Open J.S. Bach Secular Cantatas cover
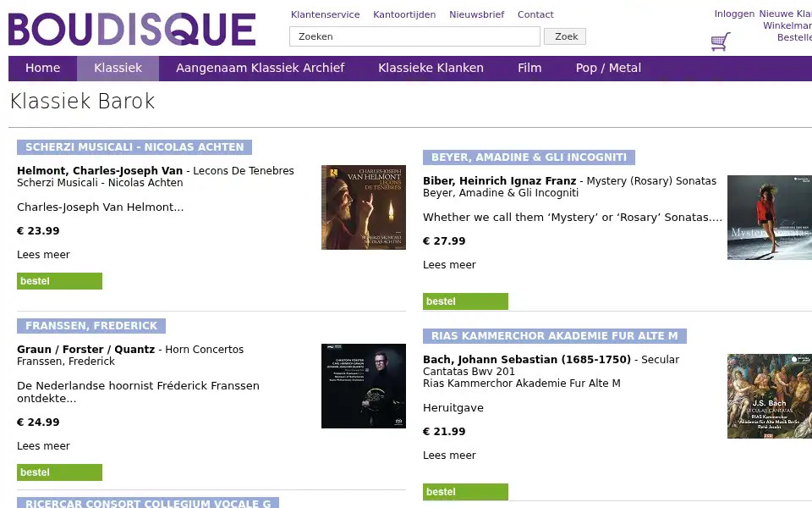The width and height of the screenshot is (812, 508). point(770,396)
